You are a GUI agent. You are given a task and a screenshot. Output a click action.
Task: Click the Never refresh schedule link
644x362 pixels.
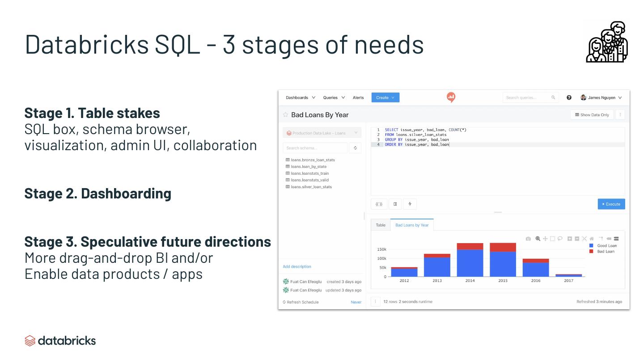(356, 302)
